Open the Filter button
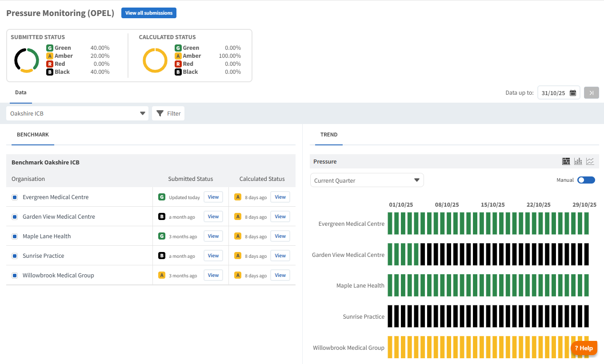 tap(168, 113)
